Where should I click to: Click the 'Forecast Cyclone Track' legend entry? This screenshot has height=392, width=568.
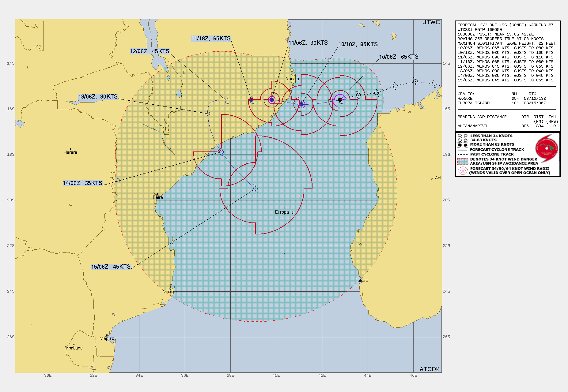497,150
